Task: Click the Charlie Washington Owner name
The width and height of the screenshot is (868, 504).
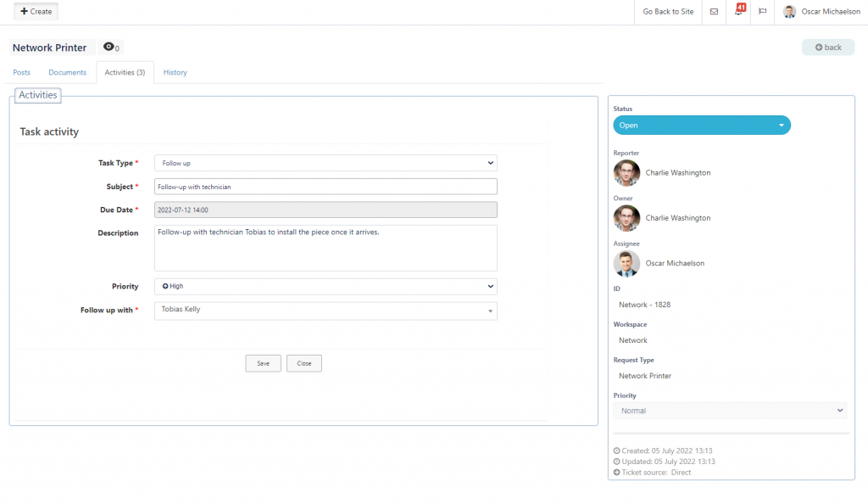Action: tap(677, 218)
